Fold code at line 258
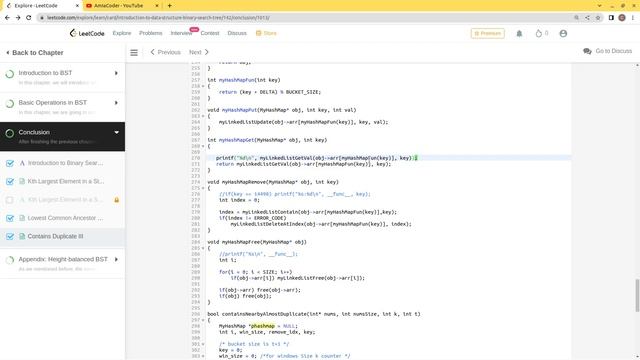Image resolution: width=640 pixels, height=360 pixels. click(203, 86)
